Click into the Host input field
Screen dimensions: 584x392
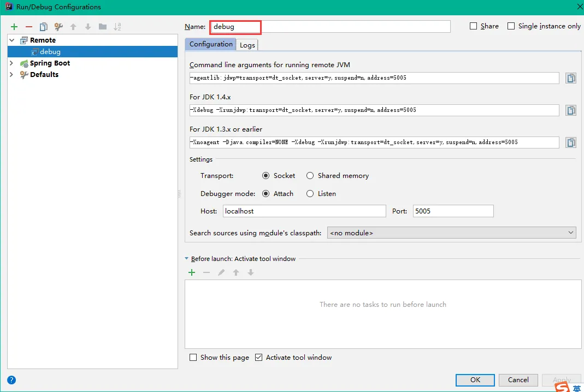[304, 211]
